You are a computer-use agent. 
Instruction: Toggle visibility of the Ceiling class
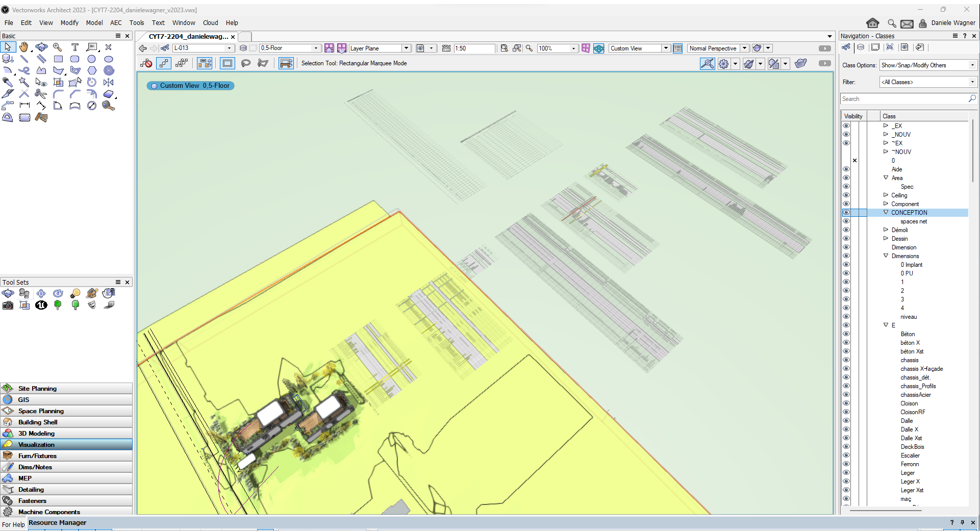click(x=846, y=195)
